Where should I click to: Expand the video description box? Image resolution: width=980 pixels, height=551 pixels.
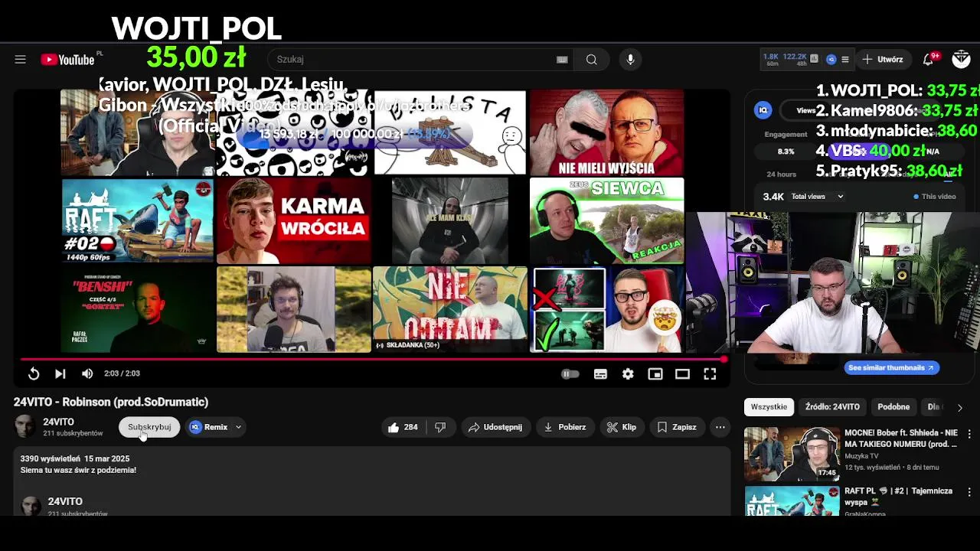[x=372, y=481]
